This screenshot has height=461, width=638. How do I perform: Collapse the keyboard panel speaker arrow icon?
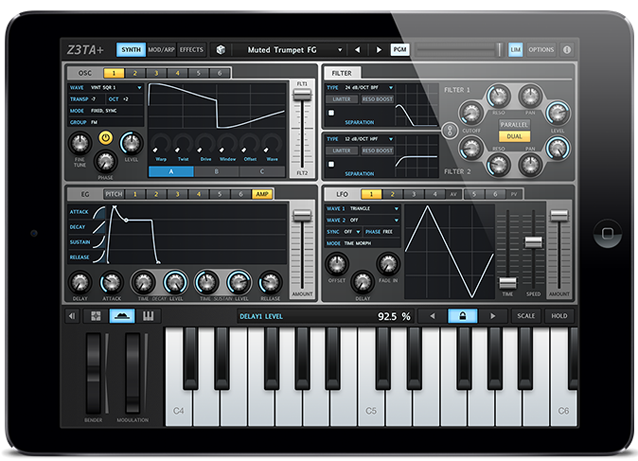pyautogui.click(x=72, y=316)
